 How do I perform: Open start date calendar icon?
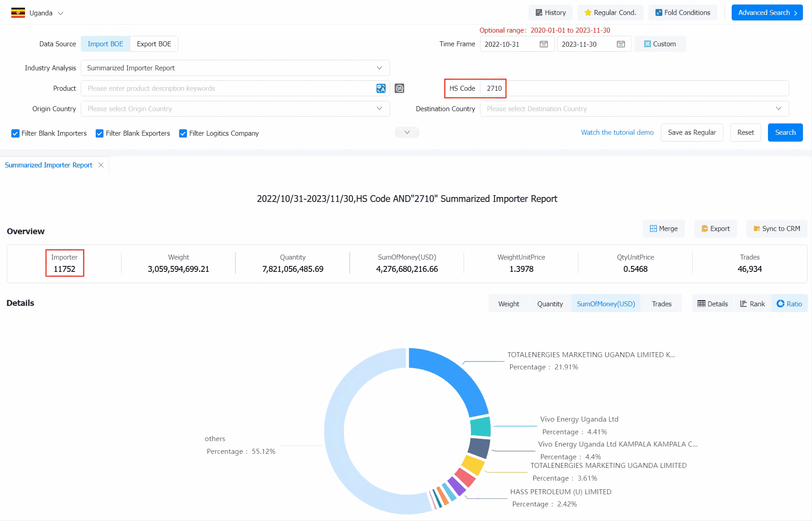[x=544, y=44]
